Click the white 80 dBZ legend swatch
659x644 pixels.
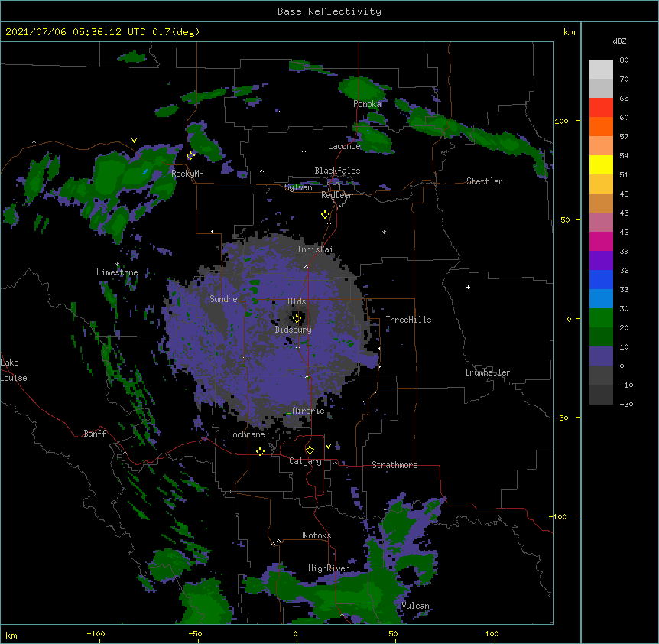click(x=601, y=70)
